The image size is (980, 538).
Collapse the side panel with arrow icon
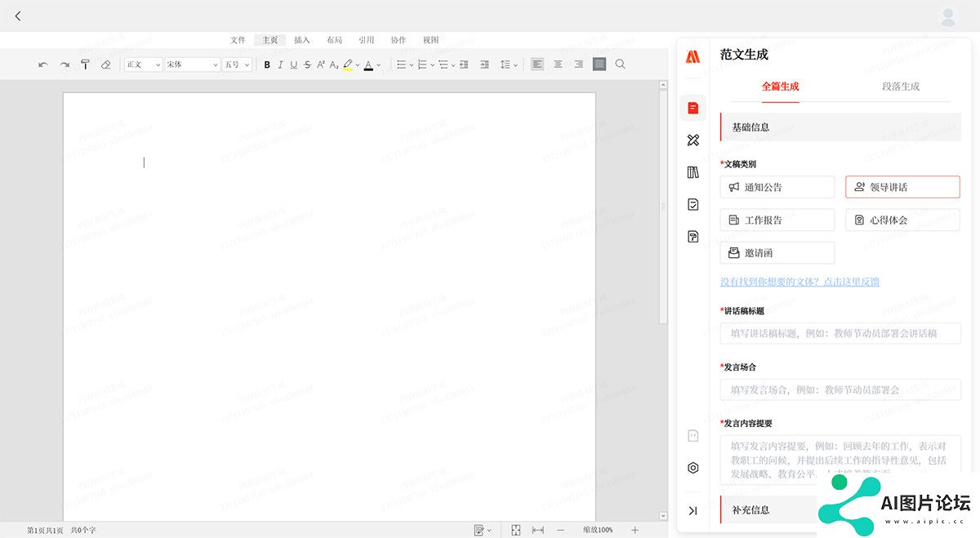(x=693, y=510)
